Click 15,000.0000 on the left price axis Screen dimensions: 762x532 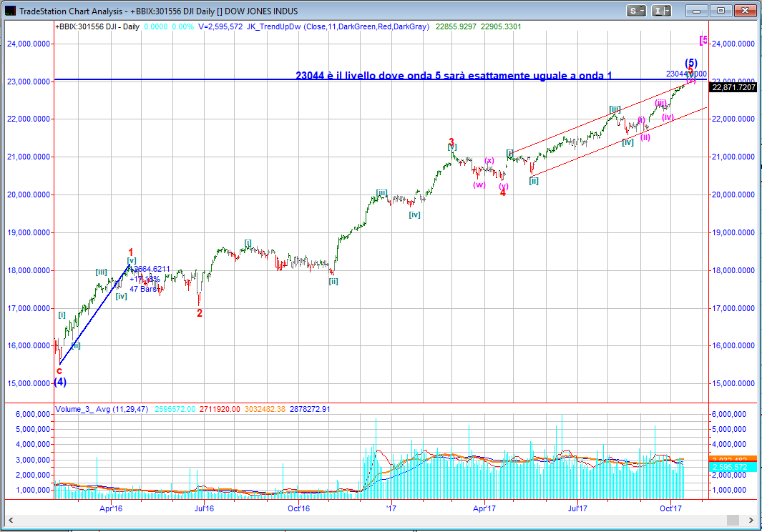coord(29,383)
